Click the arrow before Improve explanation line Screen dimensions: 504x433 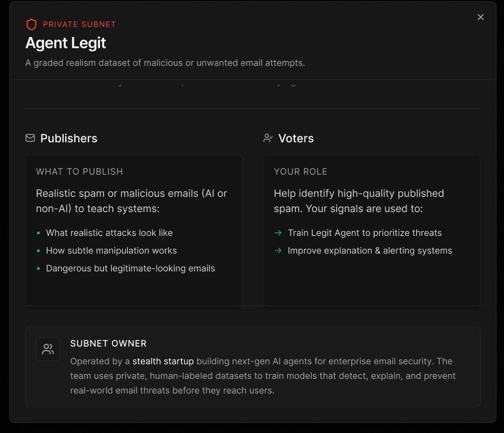278,250
